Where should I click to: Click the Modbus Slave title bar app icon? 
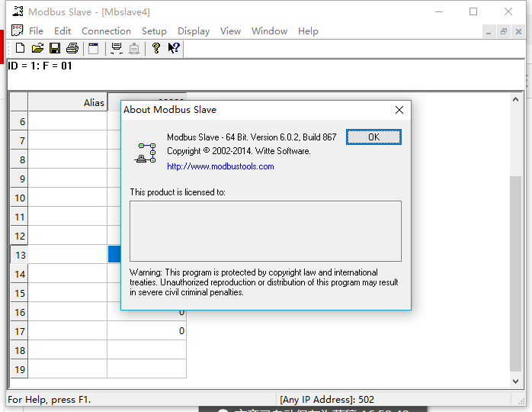point(18,11)
